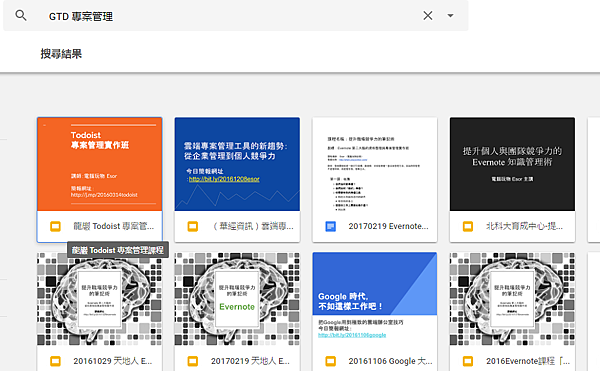Open the Todoist orange slides thumbnail
Screen dimensions: 600x371
[x=99, y=164]
